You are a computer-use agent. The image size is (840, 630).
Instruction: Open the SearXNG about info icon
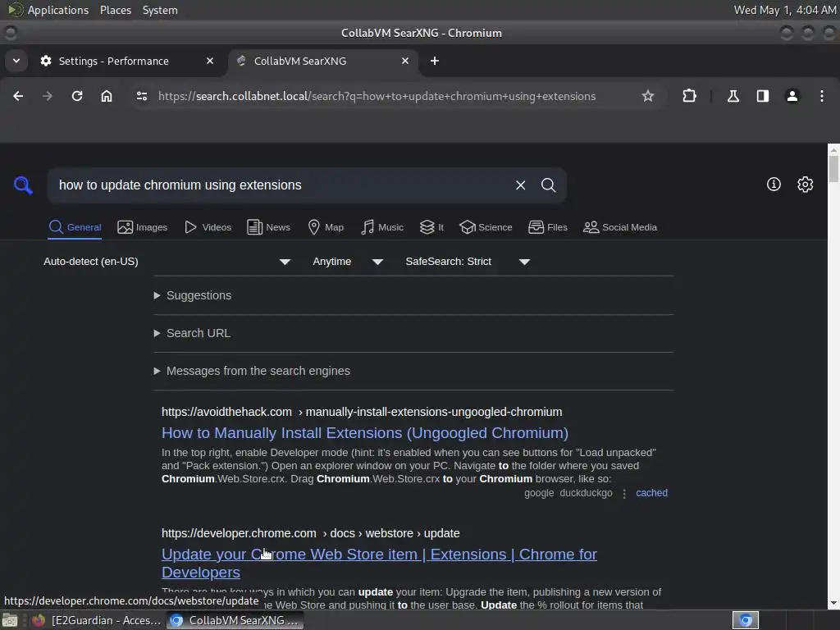click(x=773, y=185)
